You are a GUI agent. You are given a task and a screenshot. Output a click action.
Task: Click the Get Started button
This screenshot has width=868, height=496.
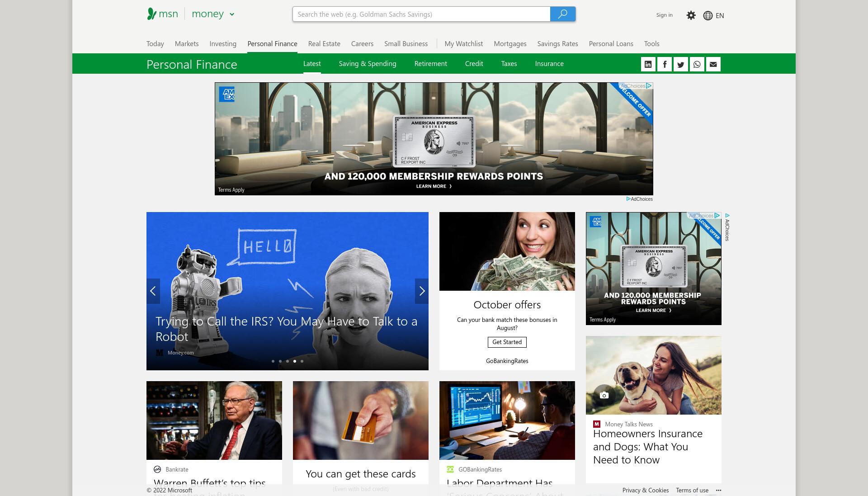point(507,342)
